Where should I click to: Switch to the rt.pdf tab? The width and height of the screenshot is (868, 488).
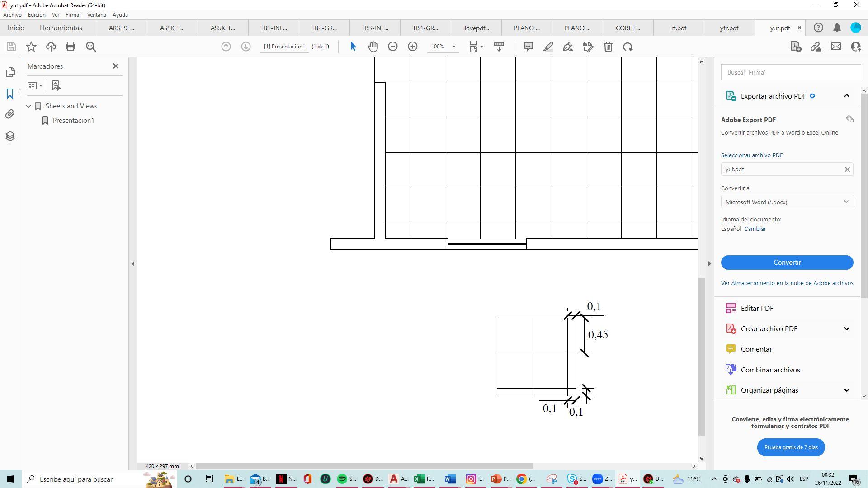pos(679,28)
